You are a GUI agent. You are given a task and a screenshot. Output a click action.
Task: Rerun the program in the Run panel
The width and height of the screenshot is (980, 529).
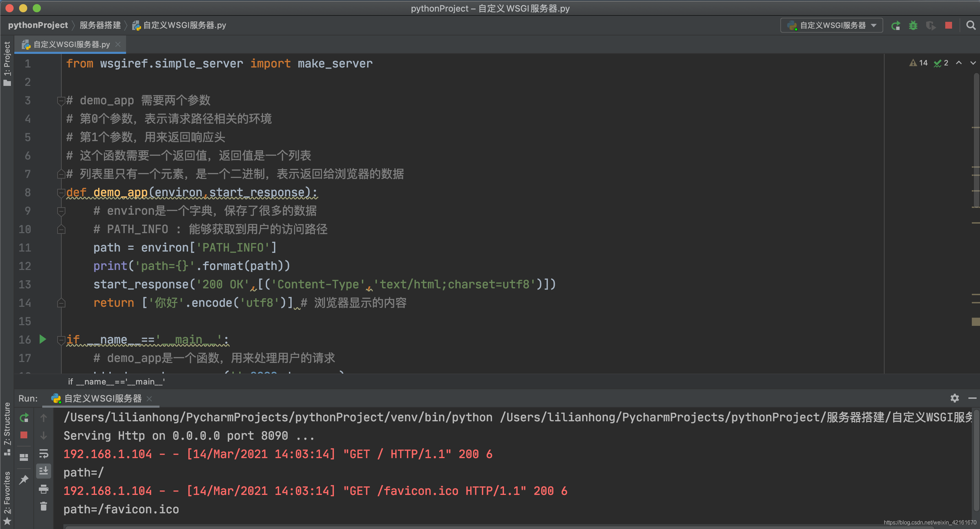24,418
